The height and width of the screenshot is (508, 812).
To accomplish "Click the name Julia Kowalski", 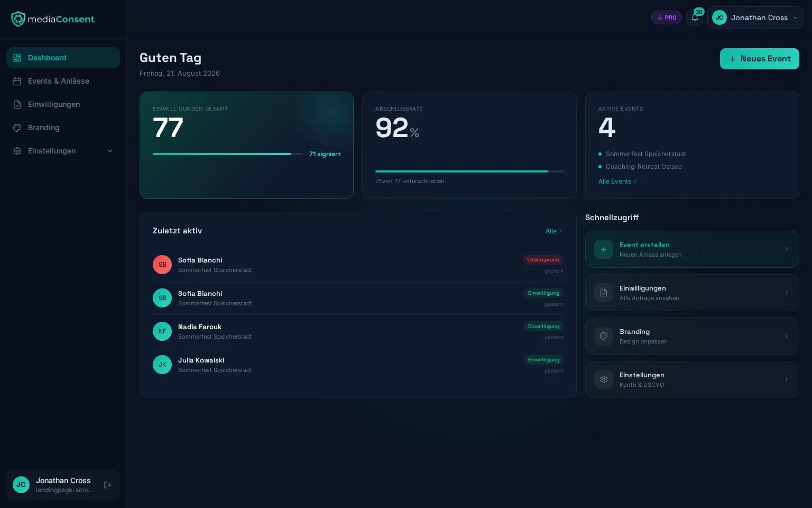I will 201,360.
